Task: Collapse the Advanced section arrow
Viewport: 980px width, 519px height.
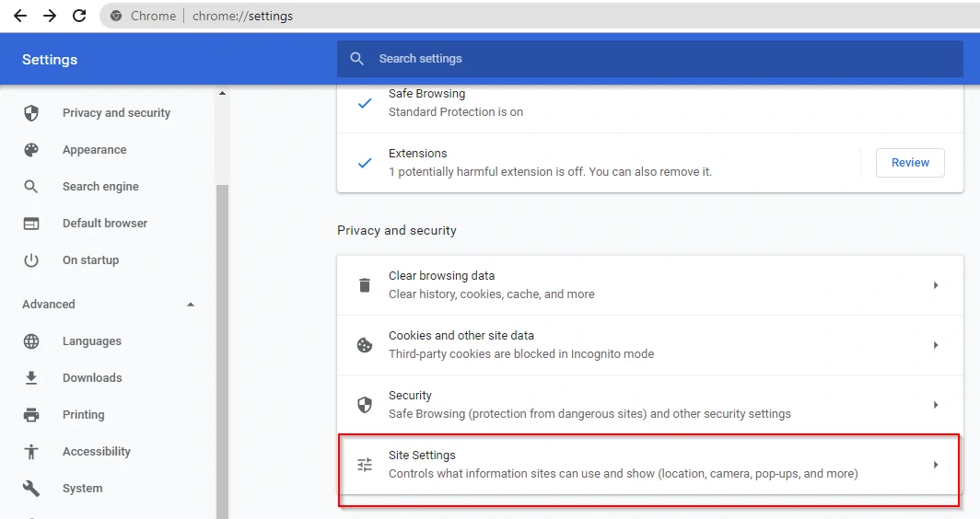Action: click(191, 305)
